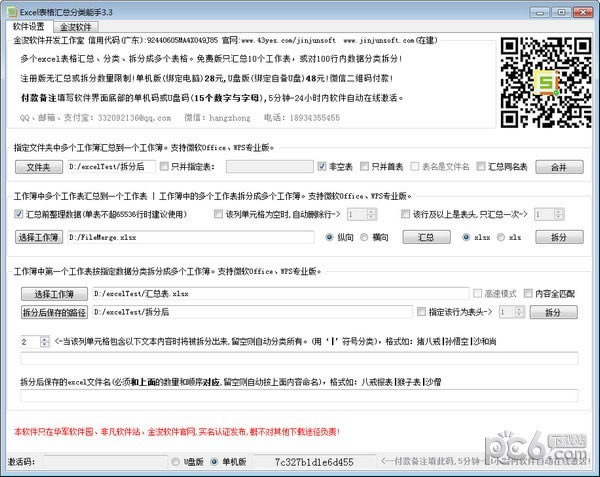
Task: Close the Excel表格汇总分类能手 window
Action: [583, 13]
